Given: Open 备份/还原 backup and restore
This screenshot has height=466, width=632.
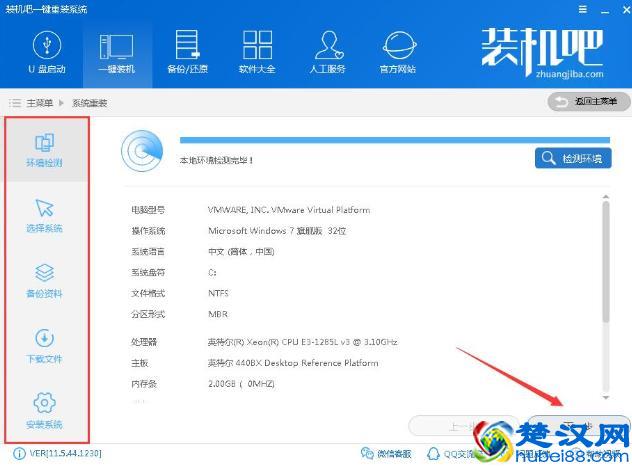Looking at the screenshot, I should pos(187,52).
